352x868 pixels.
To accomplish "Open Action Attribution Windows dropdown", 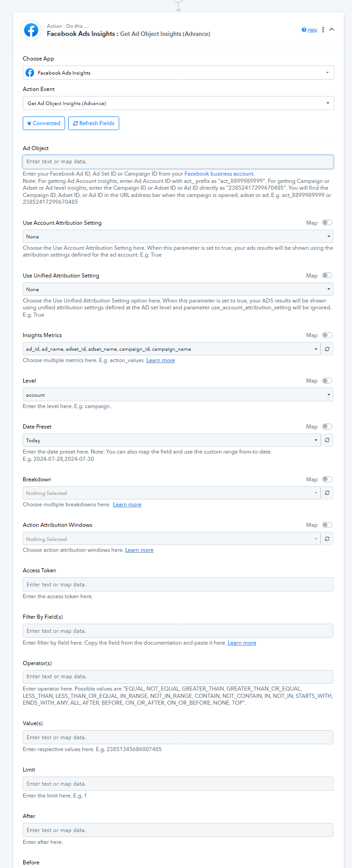I will 171,539.
